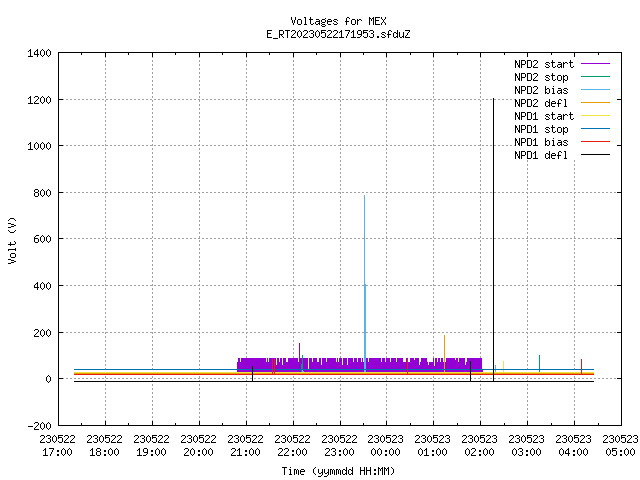Click light blue line sample beside NPD2 bias
Viewport: 640px width, 480px height.
coord(595,90)
